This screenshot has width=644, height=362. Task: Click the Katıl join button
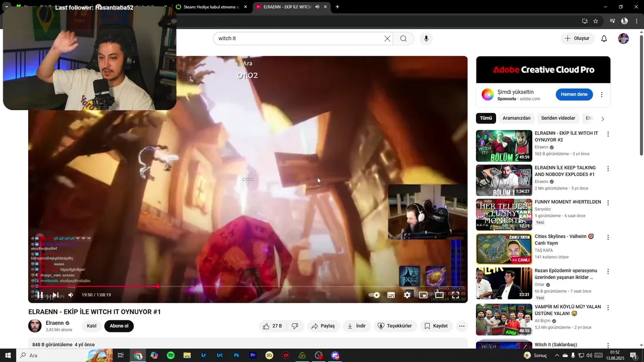(x=92, y=326)
